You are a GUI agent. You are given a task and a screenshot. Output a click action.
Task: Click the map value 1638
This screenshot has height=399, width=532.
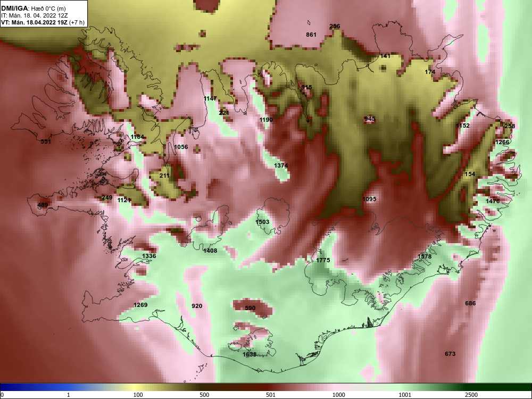(x=250, y=354)
